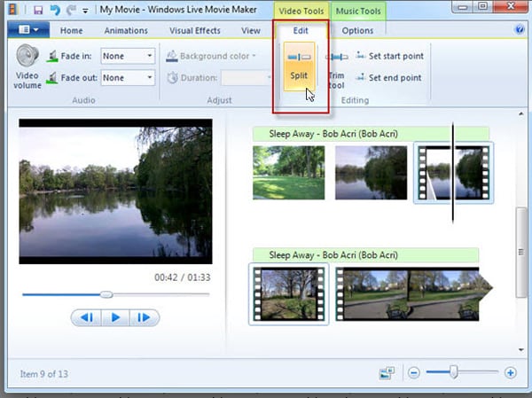The height and width of the screenshot is (398, 532).
Task: Select the tree trunk clip in second row
Action: tap(289, 293)
